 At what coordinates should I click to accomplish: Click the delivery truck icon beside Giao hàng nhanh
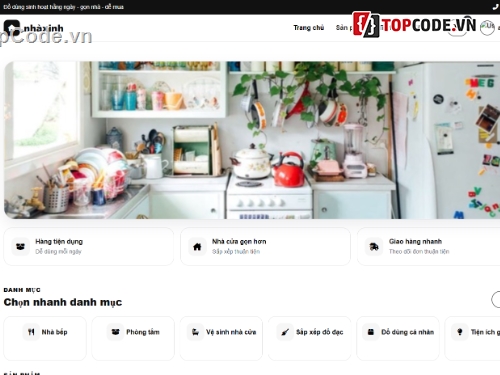[x=374, y=247]
